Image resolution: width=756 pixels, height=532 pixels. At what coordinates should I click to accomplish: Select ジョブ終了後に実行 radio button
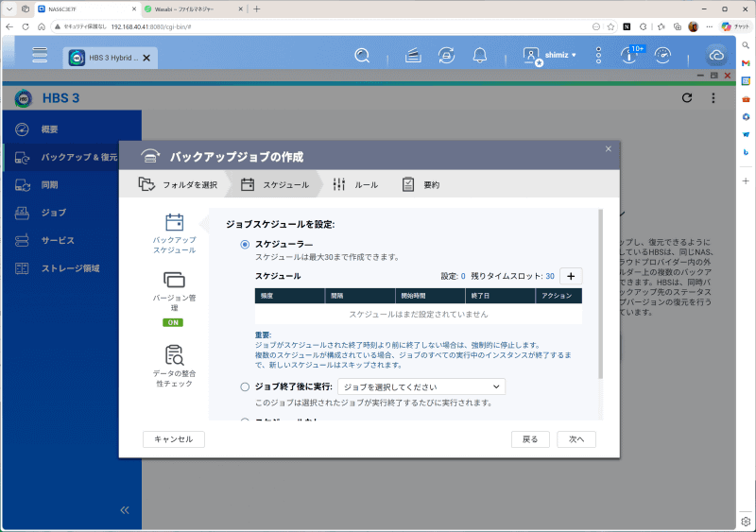tap(245, 386)
